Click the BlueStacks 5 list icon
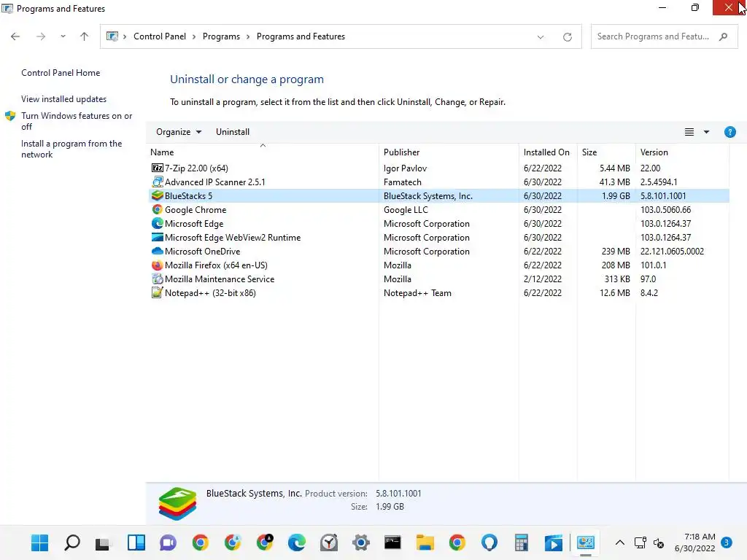The image size is (747, 560). click(158, 195)
